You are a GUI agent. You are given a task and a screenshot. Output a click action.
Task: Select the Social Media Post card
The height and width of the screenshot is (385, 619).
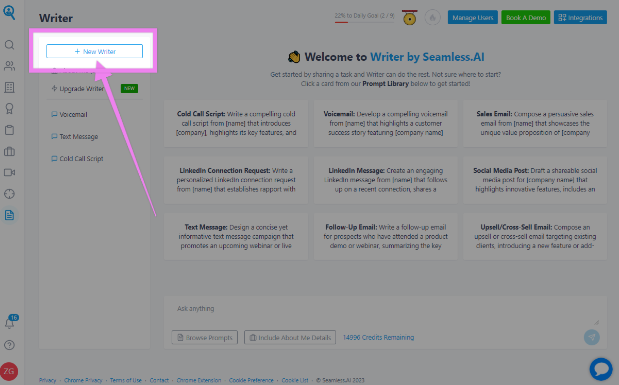[535, 180]
